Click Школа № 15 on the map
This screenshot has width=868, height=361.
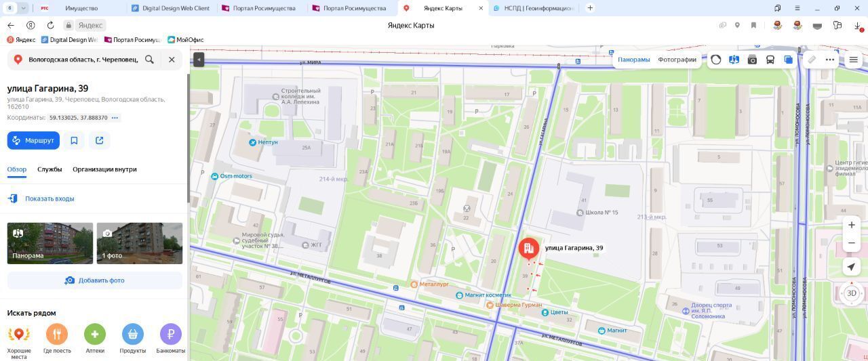(x=597, y=213)
